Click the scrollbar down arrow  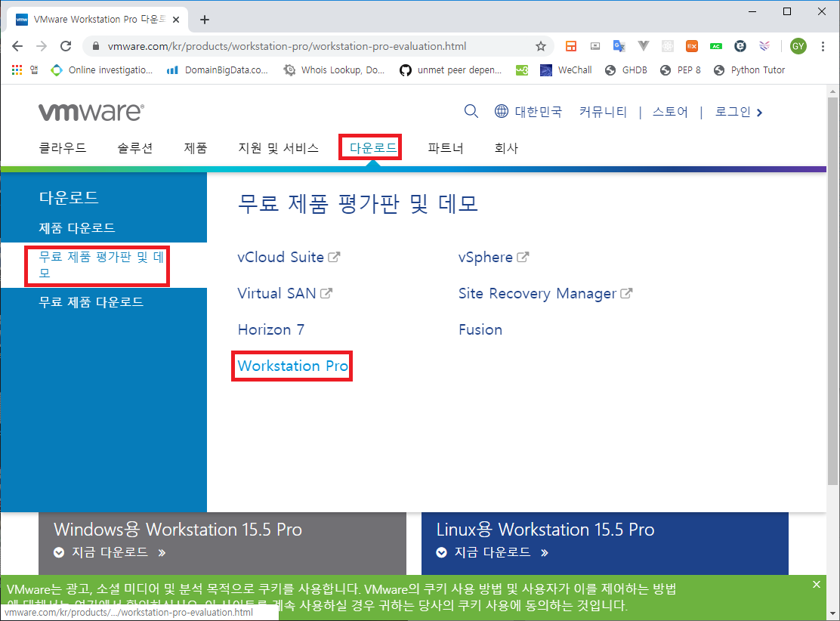832,613
